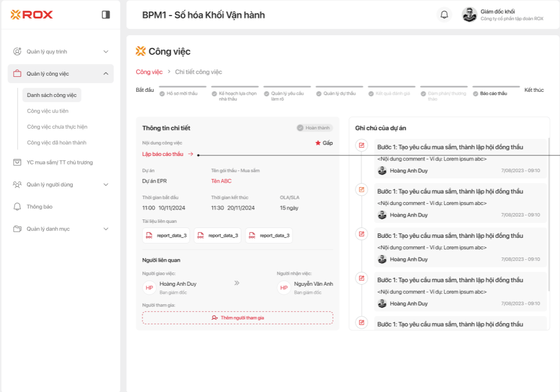Image resolution: width=560 pixels, height=392 pixels.
Task: Click the edit icon on the first project note
Action: point(362,145)
